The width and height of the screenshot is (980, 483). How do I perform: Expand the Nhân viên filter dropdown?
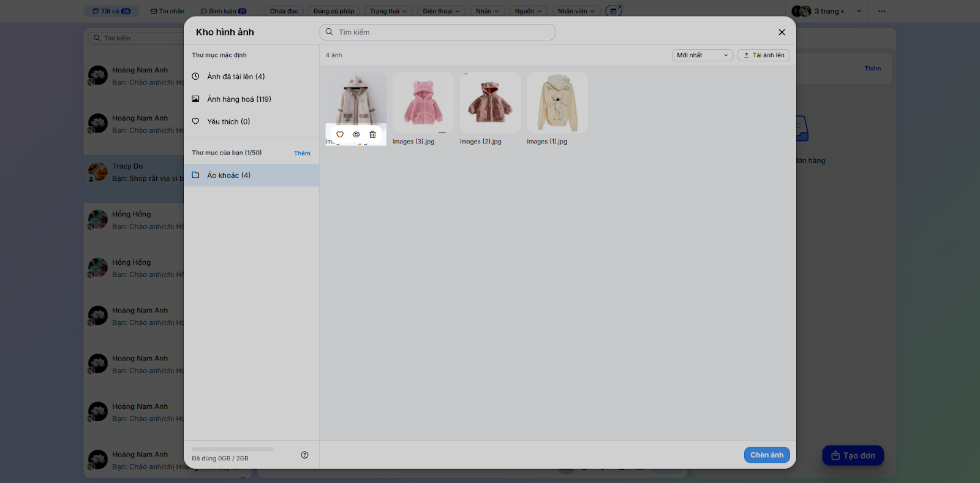576,11
